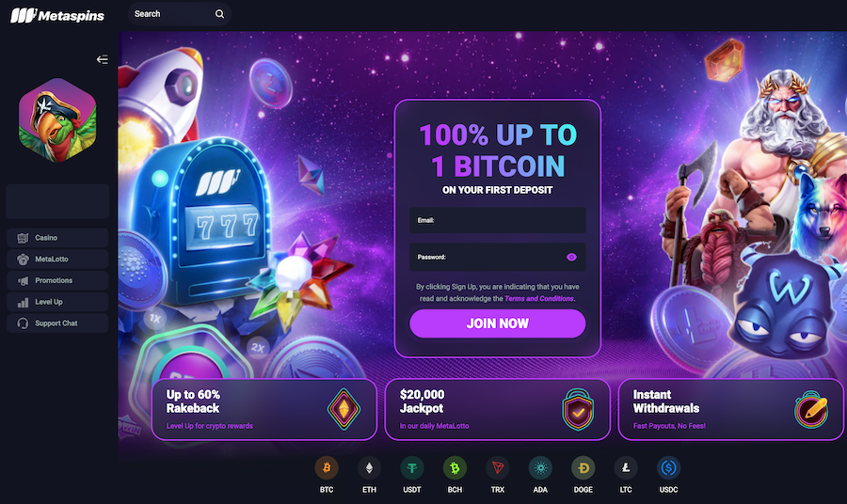Select the ETH Ethereum coin icon
Image resolution: width=847 pixels, height=504 pixels.
(x=369, y=468)
